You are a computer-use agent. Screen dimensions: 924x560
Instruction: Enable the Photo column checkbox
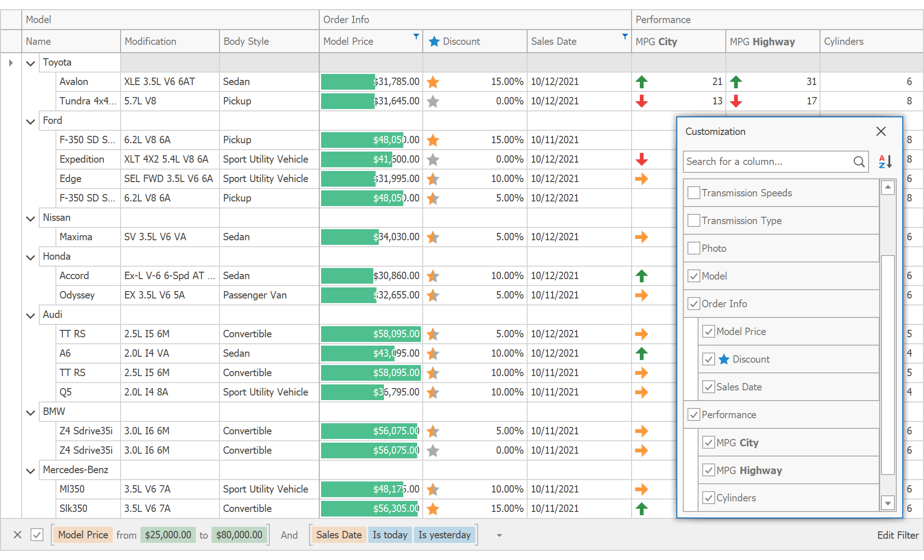click(693, 248)
